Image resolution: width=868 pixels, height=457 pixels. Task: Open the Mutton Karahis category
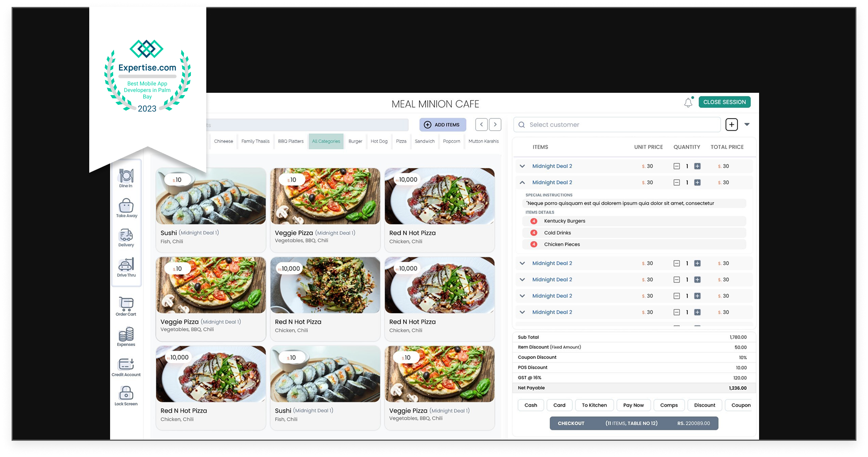coord(484,142)
